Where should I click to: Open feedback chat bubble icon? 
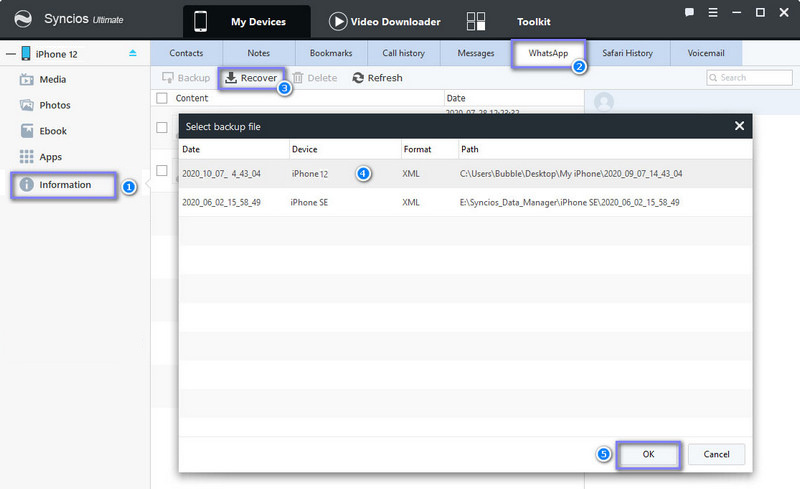tap(689, 12)
